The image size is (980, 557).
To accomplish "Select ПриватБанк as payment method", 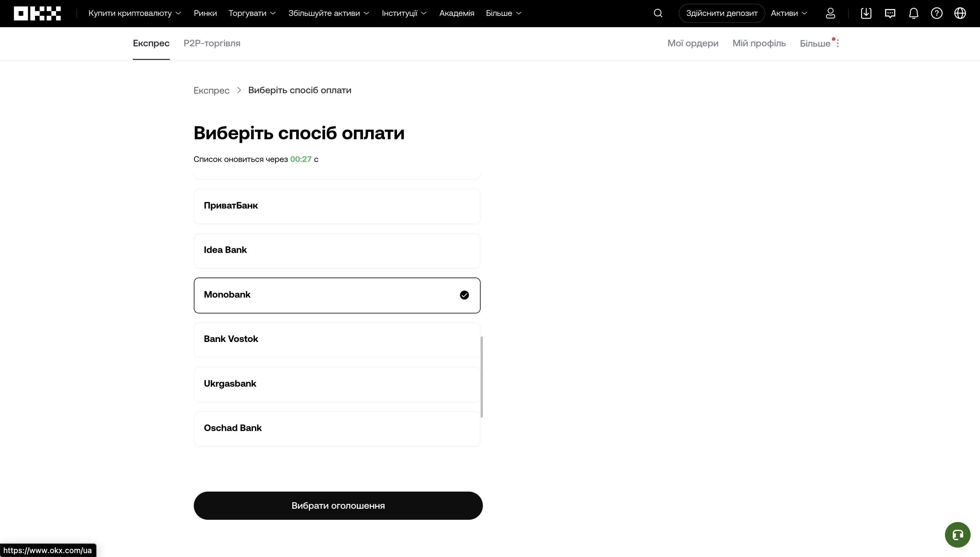I will 337,206.
